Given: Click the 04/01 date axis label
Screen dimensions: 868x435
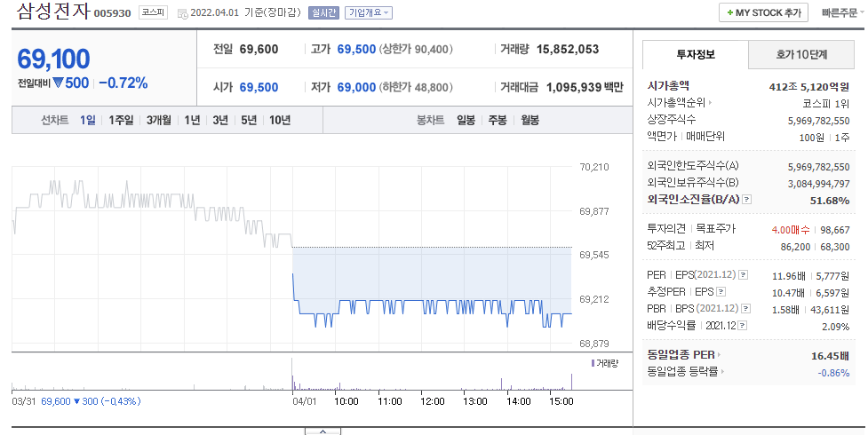Looking at the screenshot, I should tap(305, 401).
